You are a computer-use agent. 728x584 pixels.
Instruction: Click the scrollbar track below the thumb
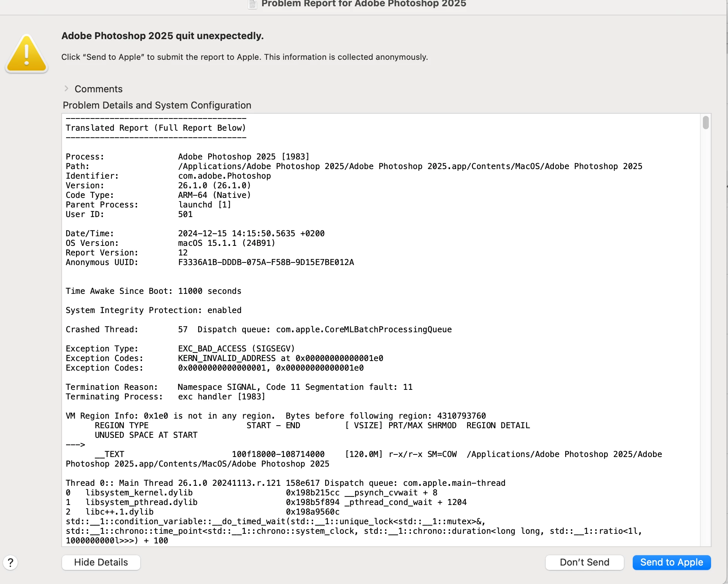point(705,332)
